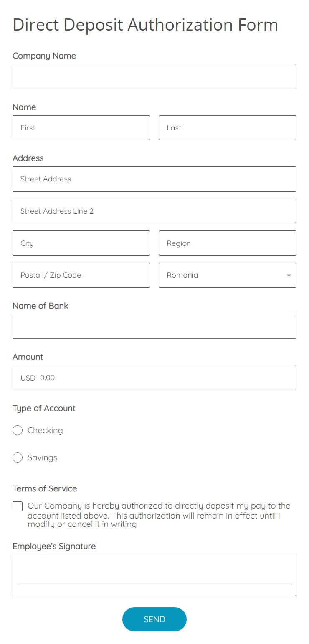Image resolution: width=309 pixels, height=644 pixels.
Task: Click inside the Company Name field
Action: point(154,76)
